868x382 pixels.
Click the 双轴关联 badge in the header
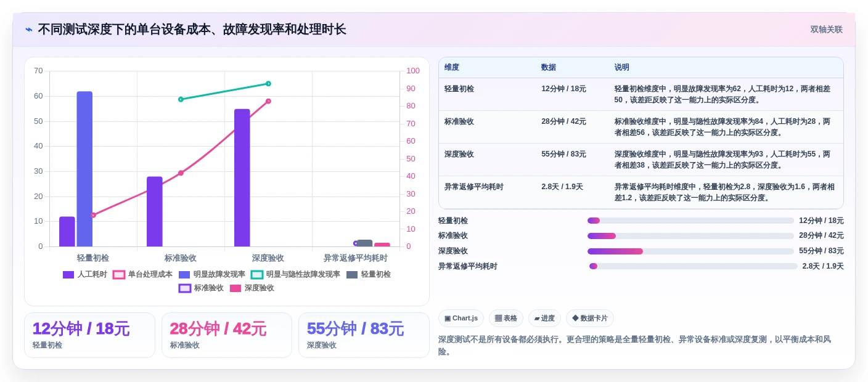coord(826,30)
